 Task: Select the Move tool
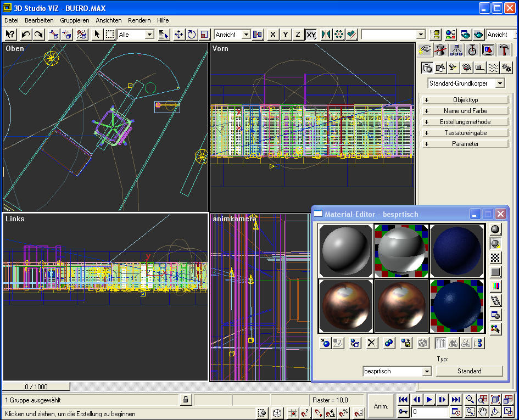pyautogui.click(x=178, y=35)
